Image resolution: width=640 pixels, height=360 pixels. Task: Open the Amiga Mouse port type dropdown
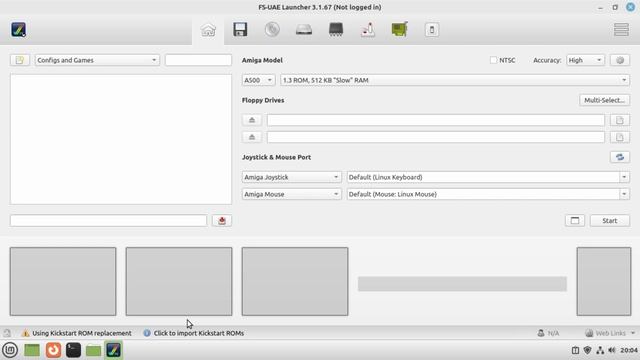(x=291, y=194)
